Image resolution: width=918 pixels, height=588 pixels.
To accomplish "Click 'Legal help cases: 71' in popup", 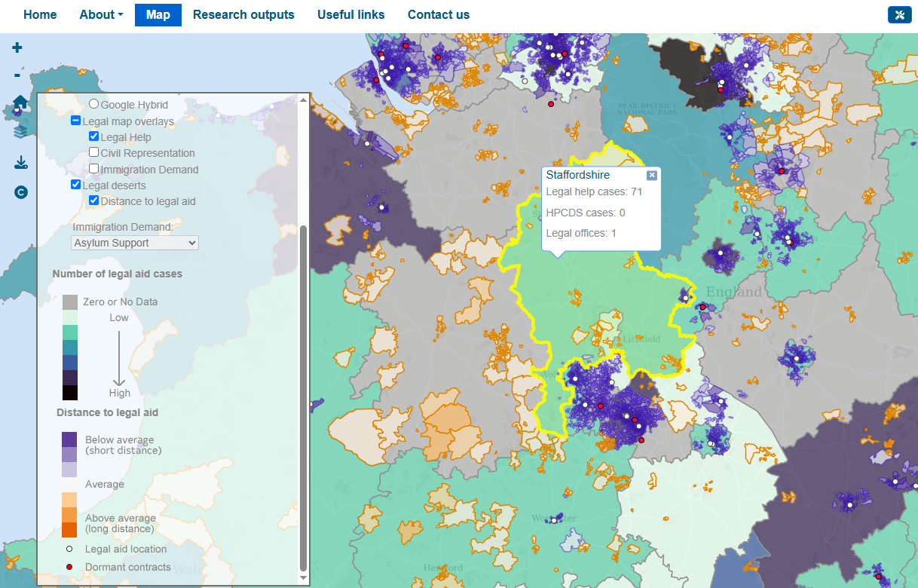I will (x=594, y=192).
